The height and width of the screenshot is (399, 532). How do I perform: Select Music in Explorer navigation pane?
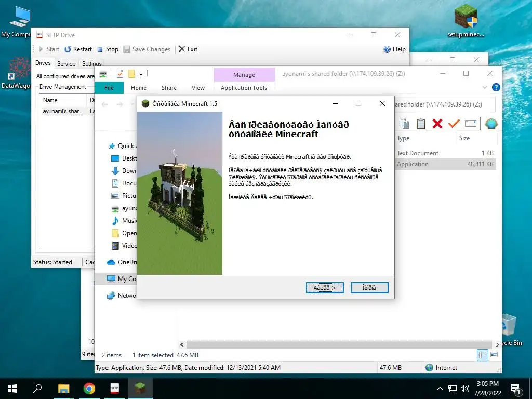point(124,220)
